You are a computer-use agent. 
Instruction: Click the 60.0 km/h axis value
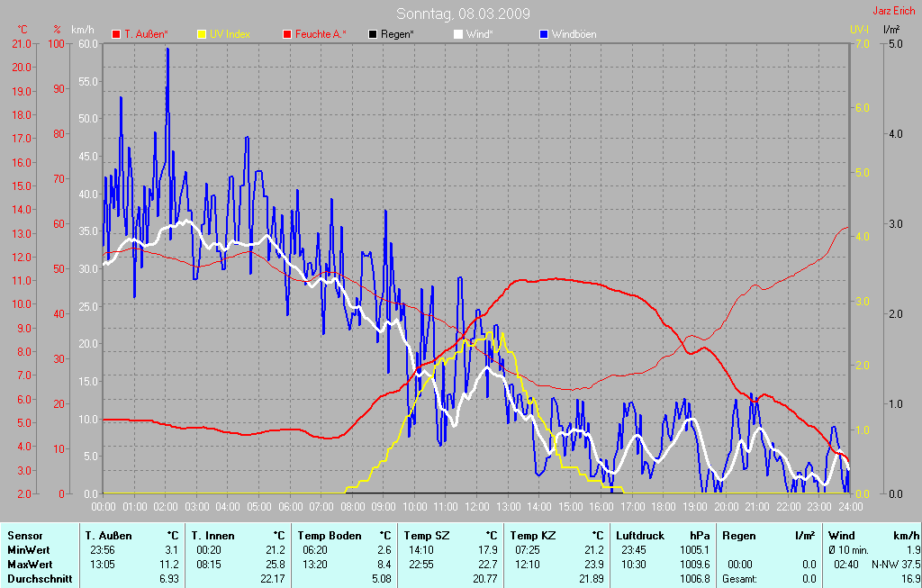click(x=88, y=43)
